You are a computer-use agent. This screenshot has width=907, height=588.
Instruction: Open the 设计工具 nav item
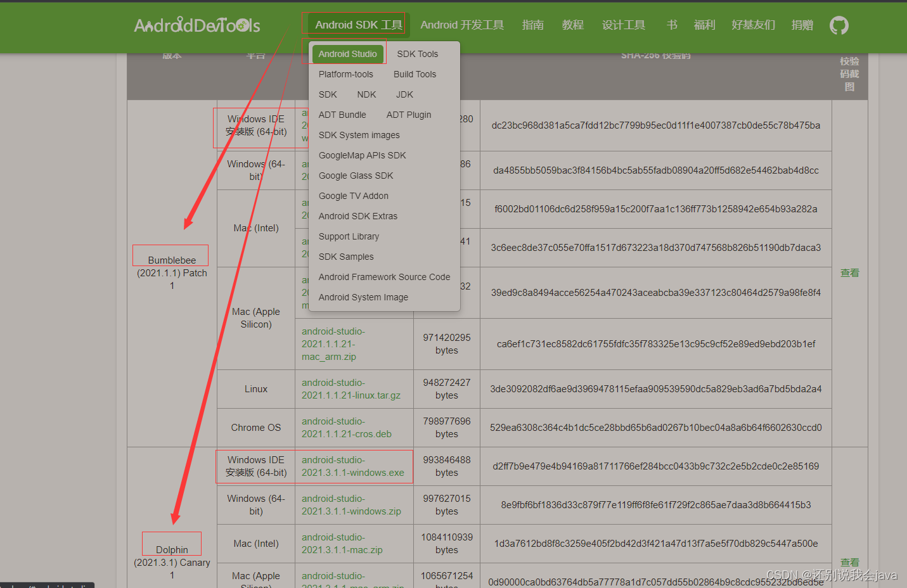coord(624,25)
